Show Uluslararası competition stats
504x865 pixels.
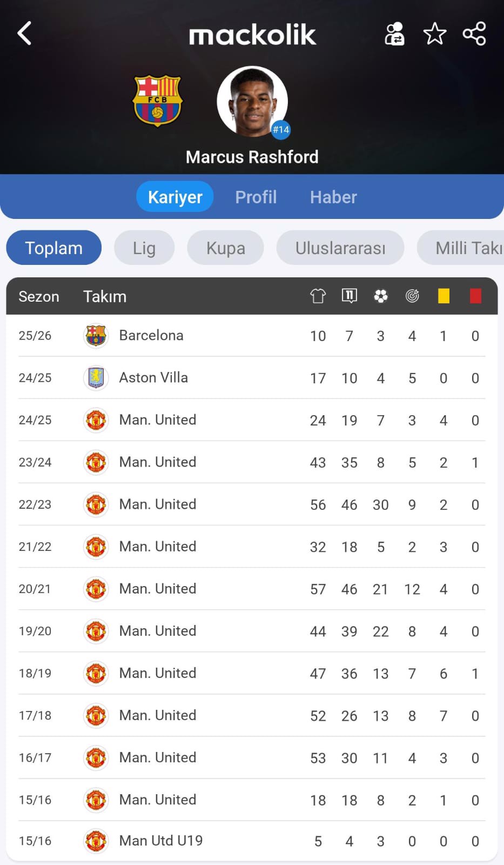click(340, 248)
